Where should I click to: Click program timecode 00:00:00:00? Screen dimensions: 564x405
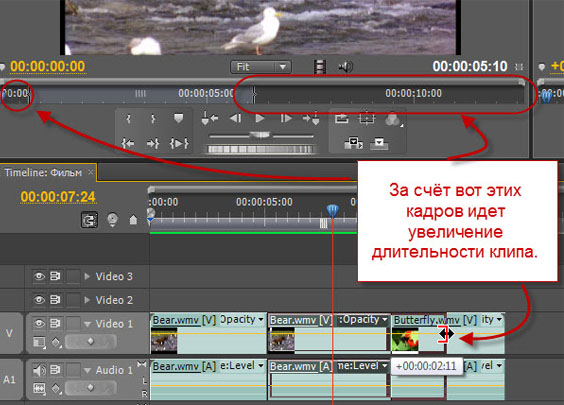pos(48,67)
